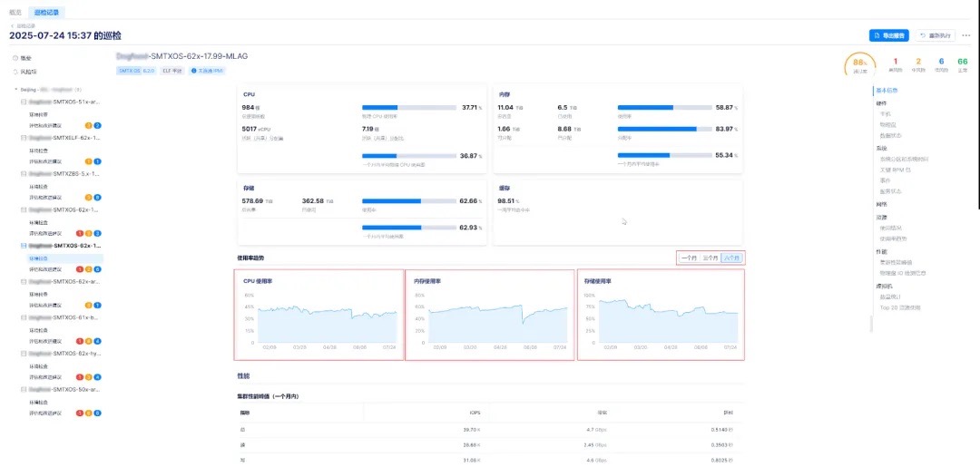
Task: Select the 巡检记录 inspection records tab
Action: point(47,13)
